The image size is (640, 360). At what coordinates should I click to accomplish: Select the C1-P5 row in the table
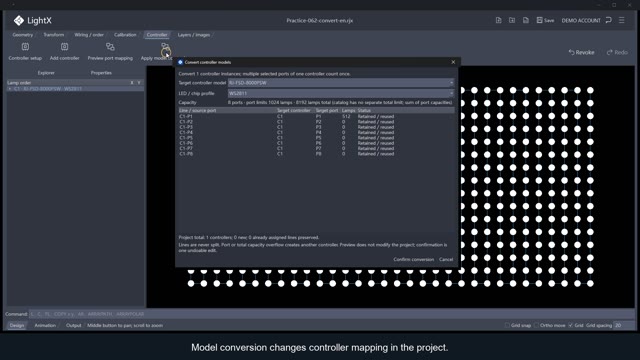[x=316, y=138]
